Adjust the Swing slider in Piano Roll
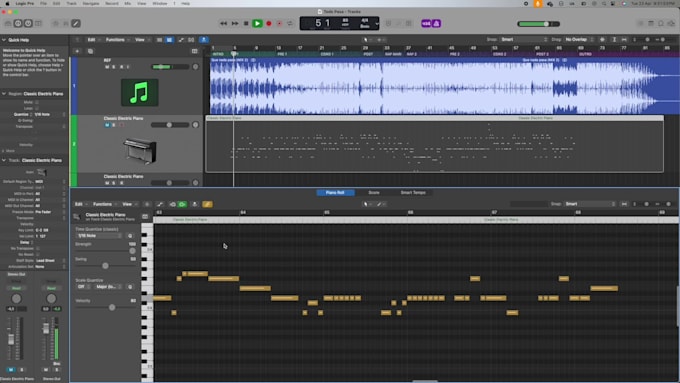 tap(105, 265)
